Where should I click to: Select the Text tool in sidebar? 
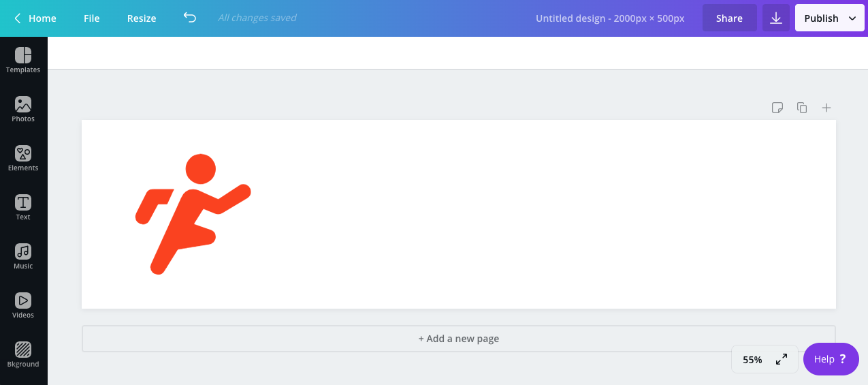(x=23, y=208)
